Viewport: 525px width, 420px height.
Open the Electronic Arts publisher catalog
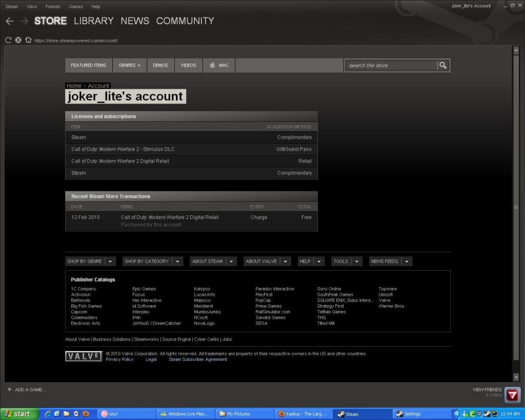click(86, 323)
